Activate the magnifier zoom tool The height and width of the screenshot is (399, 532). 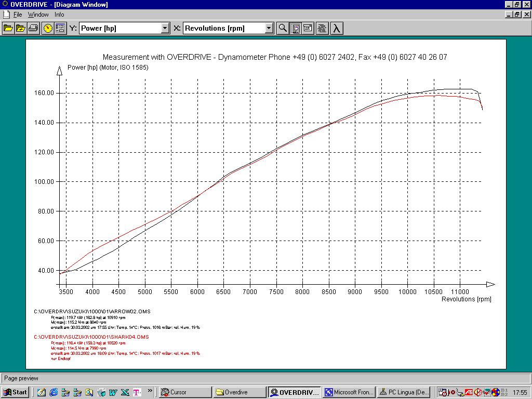[x=283, y=28]
